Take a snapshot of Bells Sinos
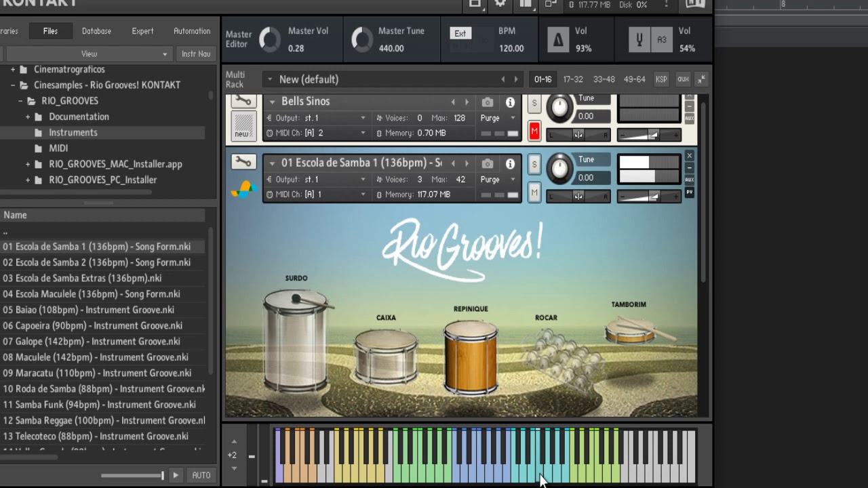 (x=488, y=102)
